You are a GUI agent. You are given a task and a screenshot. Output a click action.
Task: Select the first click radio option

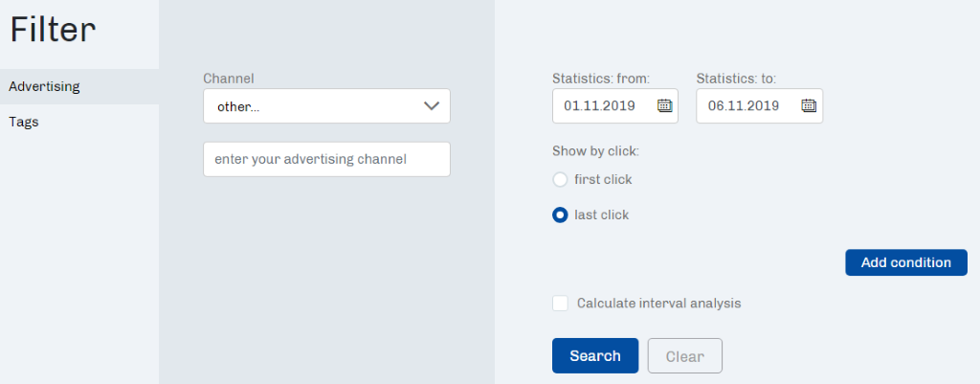point(560,180)
